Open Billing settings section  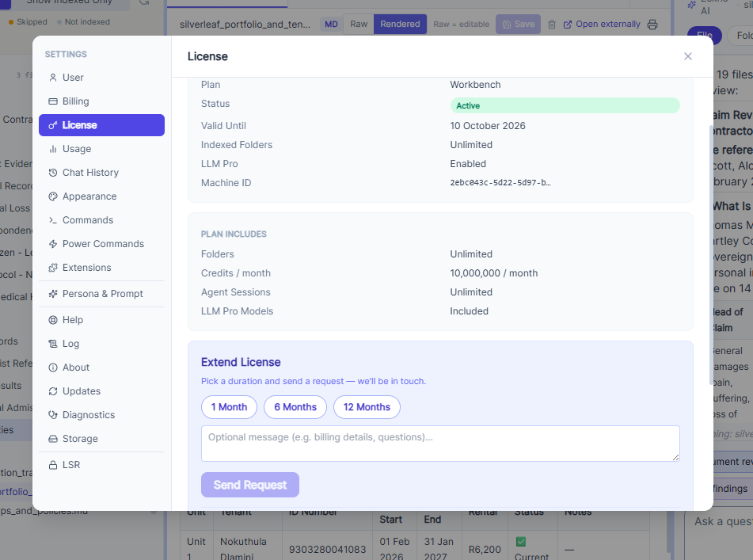(101, 101)
